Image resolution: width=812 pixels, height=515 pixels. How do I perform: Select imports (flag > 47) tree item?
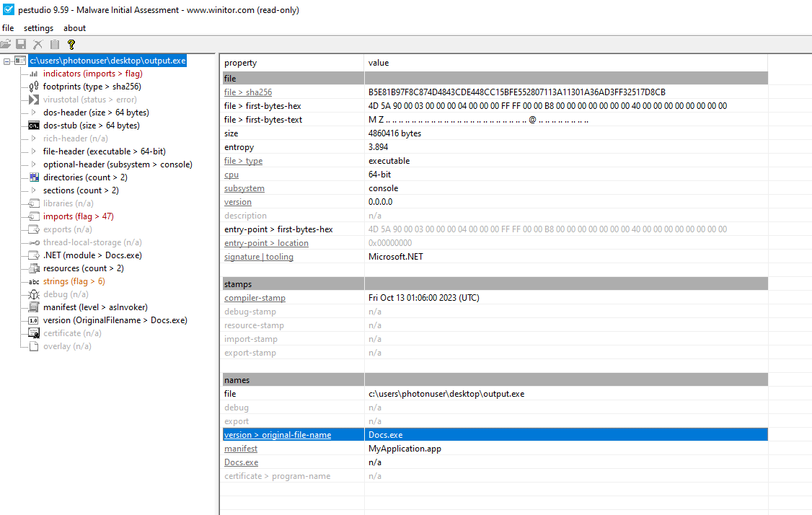(78, 216)
